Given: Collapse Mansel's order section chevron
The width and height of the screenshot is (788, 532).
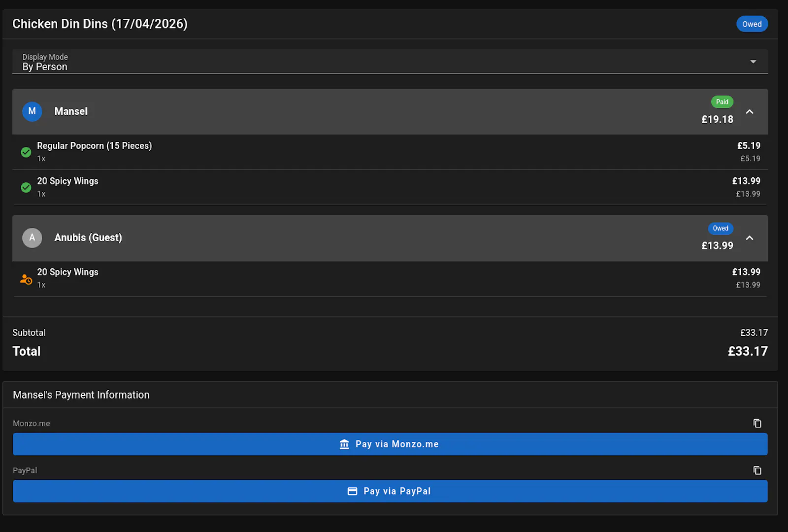Looking at the screenshot, I should [750, 112].
